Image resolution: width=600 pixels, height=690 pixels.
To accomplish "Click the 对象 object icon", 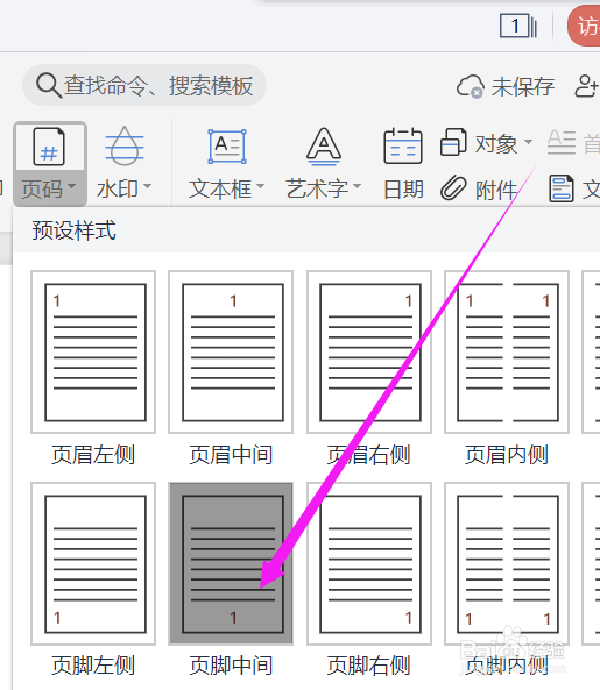I will pos(453,142).
